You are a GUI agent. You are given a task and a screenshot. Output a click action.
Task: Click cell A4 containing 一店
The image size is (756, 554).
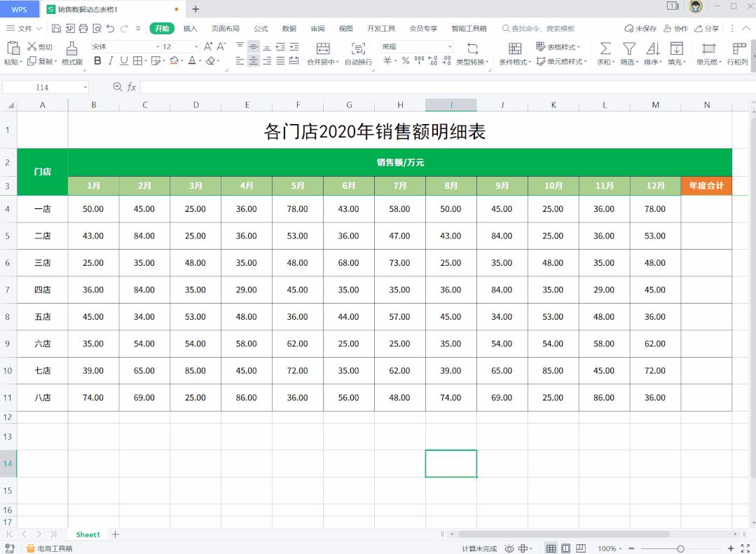[42, 208]
